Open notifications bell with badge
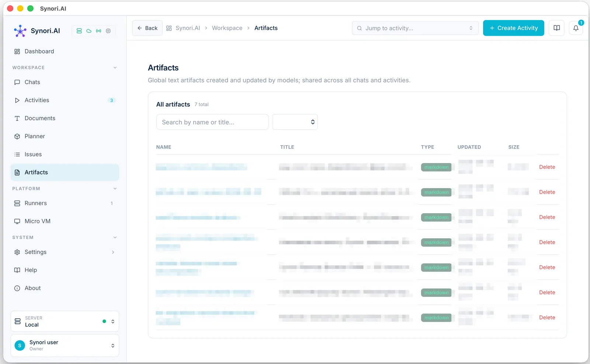 pos(576,28)
